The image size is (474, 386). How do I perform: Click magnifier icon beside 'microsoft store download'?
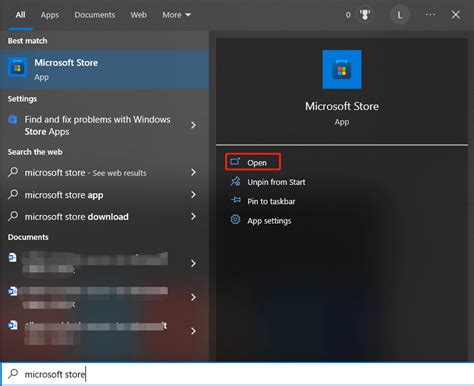pos(13,216)
